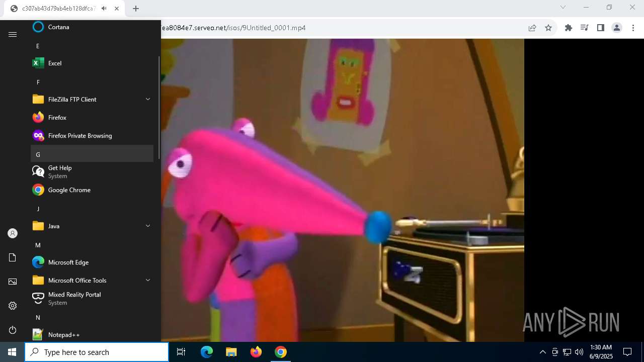
Task: Launch Excel from the app list
Action: click(x=92, y=63)
